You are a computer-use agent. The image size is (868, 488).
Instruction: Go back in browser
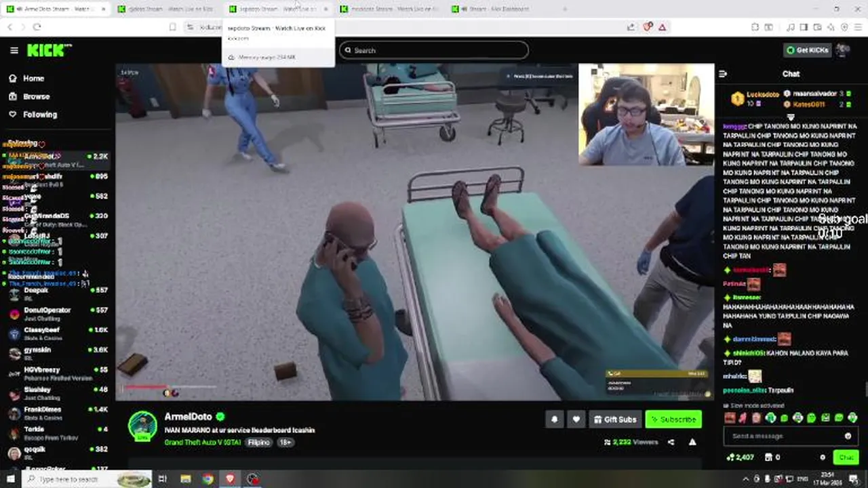(9, 27)
